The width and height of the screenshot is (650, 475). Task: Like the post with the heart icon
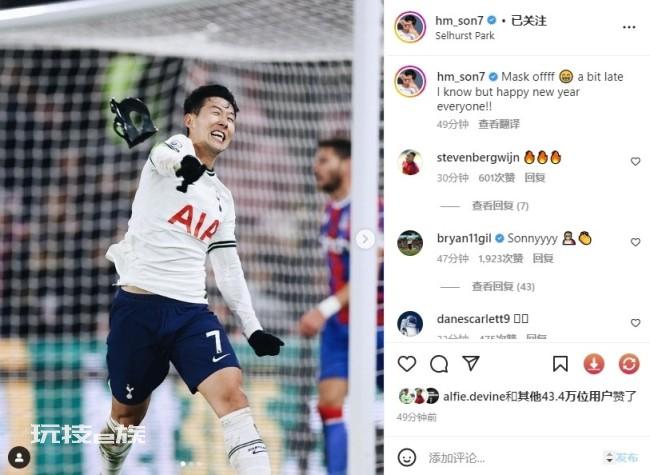407,364
